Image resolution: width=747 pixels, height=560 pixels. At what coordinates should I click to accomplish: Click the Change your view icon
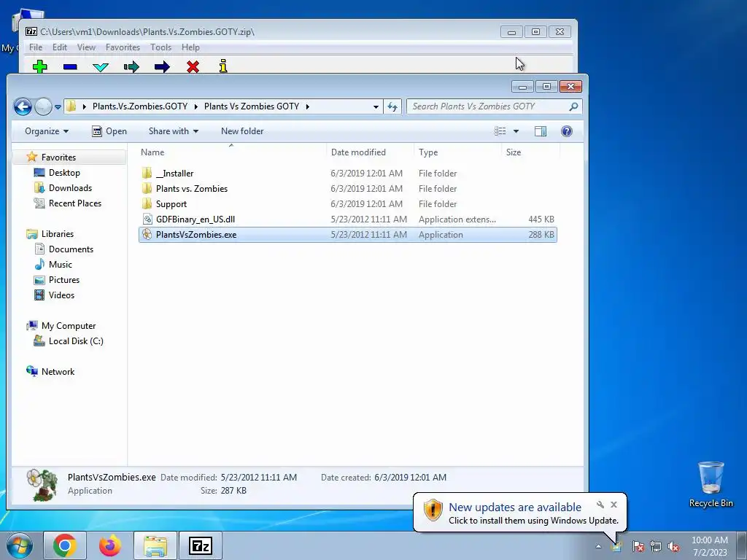click(x=500, y=131)
